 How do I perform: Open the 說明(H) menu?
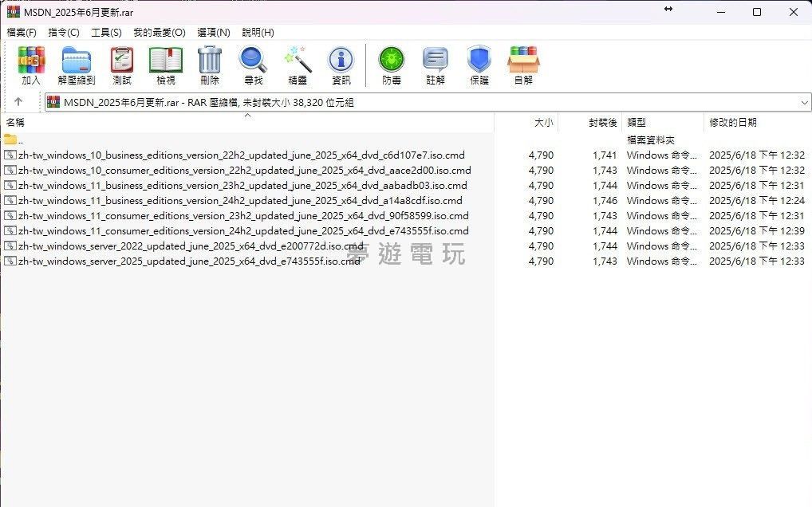click(258, 32)
